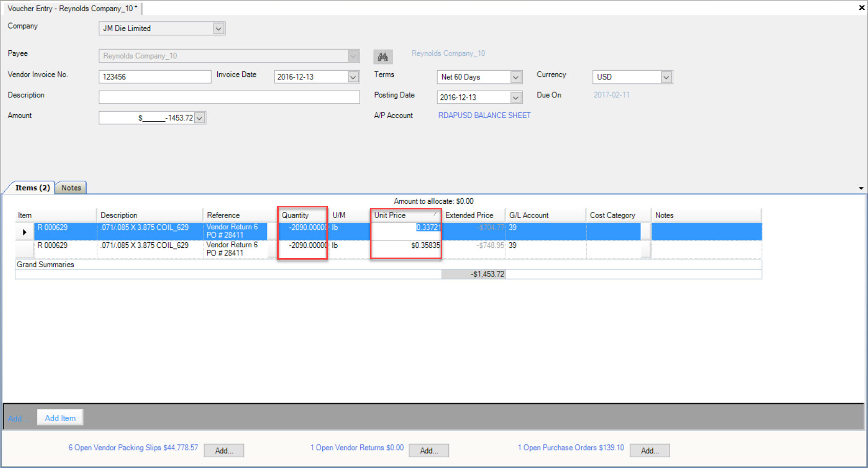Select the unit price cell $0.35835

(x=406, y=249)
